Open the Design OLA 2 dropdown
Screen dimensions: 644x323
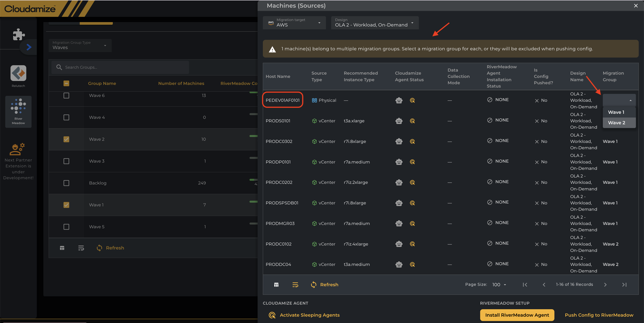[375, 23]
